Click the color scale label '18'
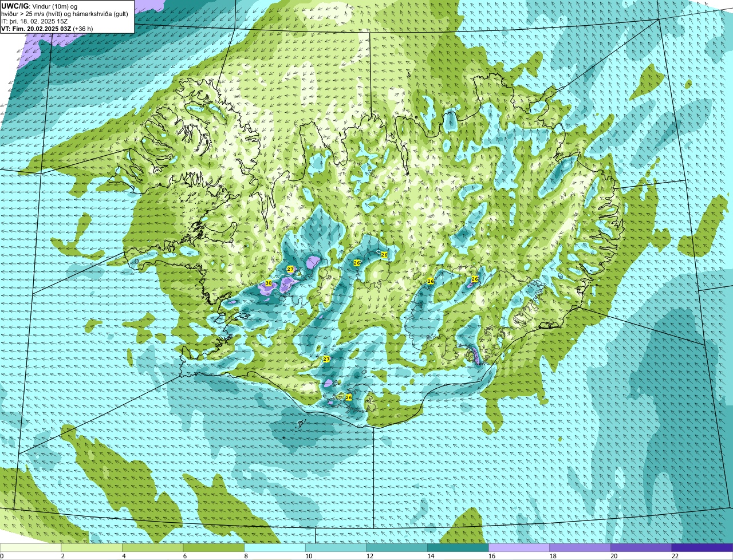The image size is (733, 560). (x=553, y=556)
